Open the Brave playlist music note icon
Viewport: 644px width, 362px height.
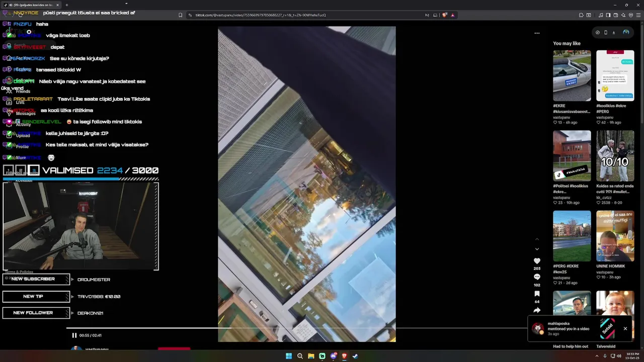(601, 15)
